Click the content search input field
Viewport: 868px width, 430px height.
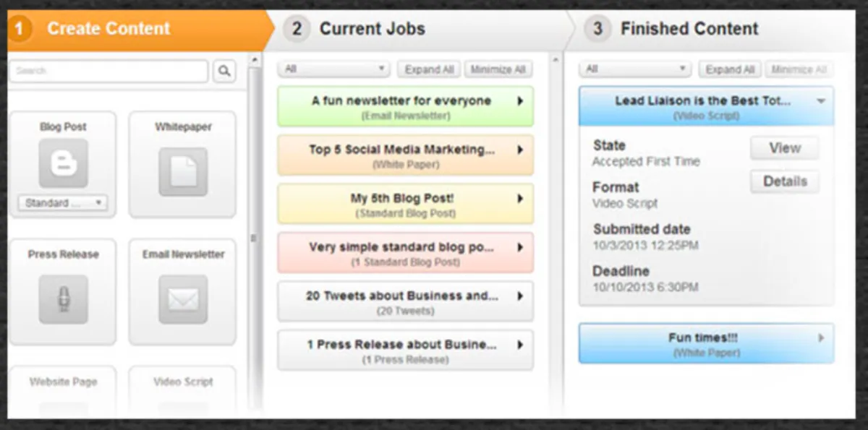(109, 71)
